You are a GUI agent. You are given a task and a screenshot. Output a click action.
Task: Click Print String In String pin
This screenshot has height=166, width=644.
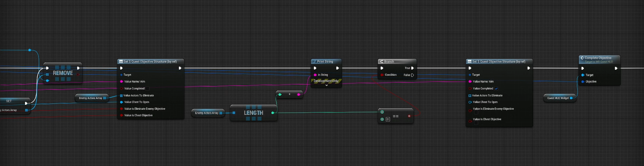coord(315,75)
